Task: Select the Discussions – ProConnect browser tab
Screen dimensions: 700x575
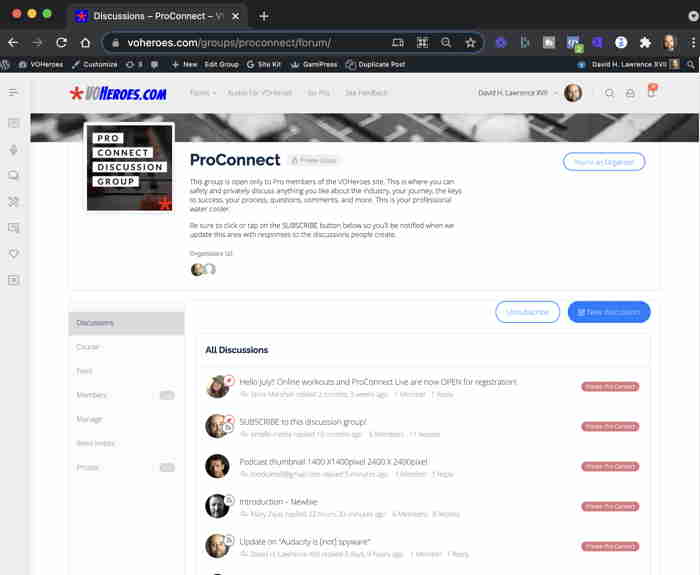Action: pyautogui.click(x=156, y=17)
